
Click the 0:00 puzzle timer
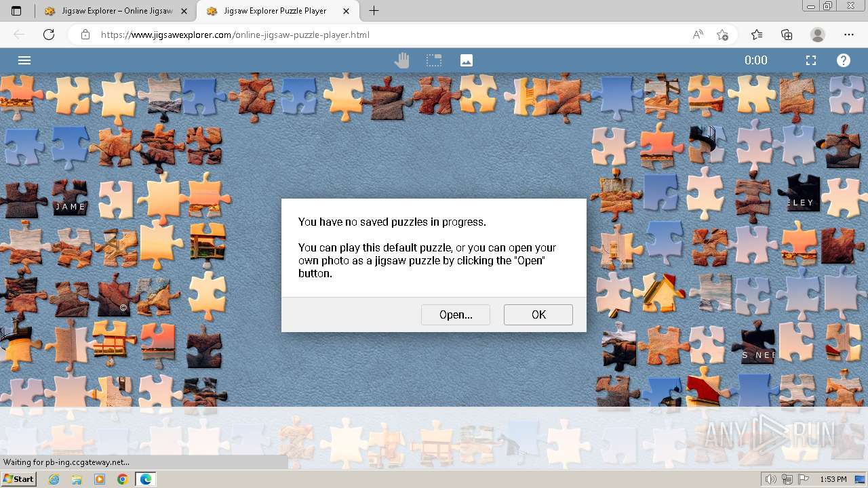click(756, 60)
